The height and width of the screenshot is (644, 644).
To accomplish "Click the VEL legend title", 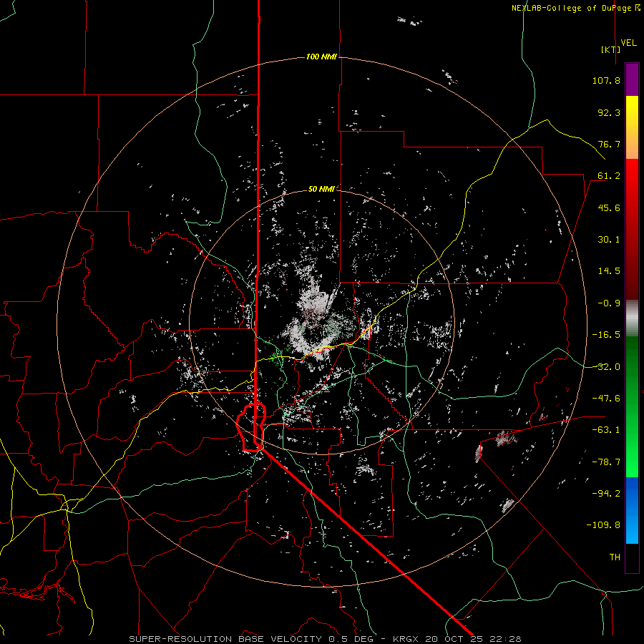I will point(628,43).
